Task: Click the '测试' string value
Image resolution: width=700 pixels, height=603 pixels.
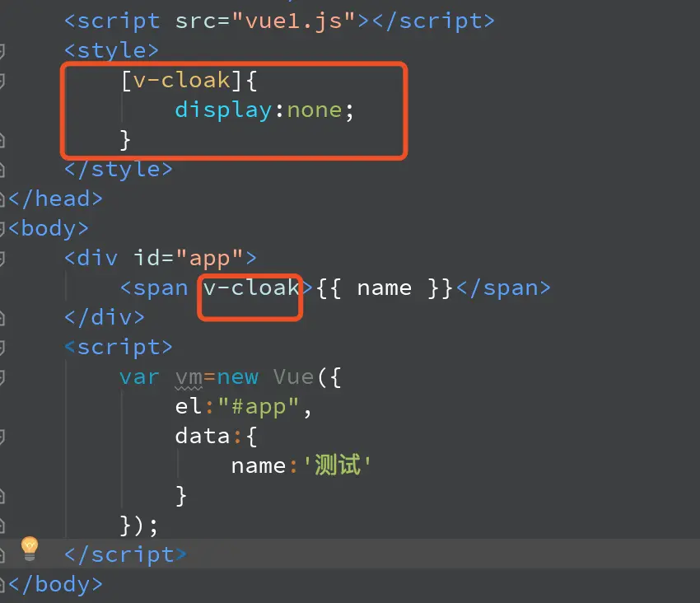Action: (x=337, y=465)
